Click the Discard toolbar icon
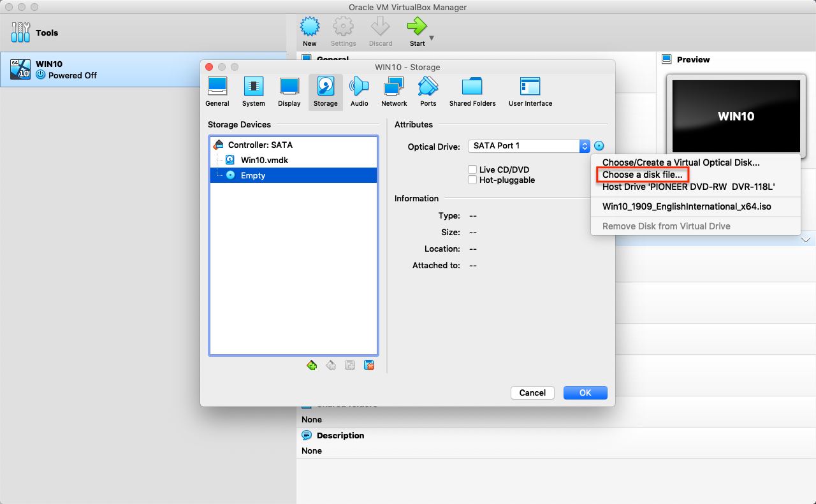This screenshot has height=504, width=816. 381,32
